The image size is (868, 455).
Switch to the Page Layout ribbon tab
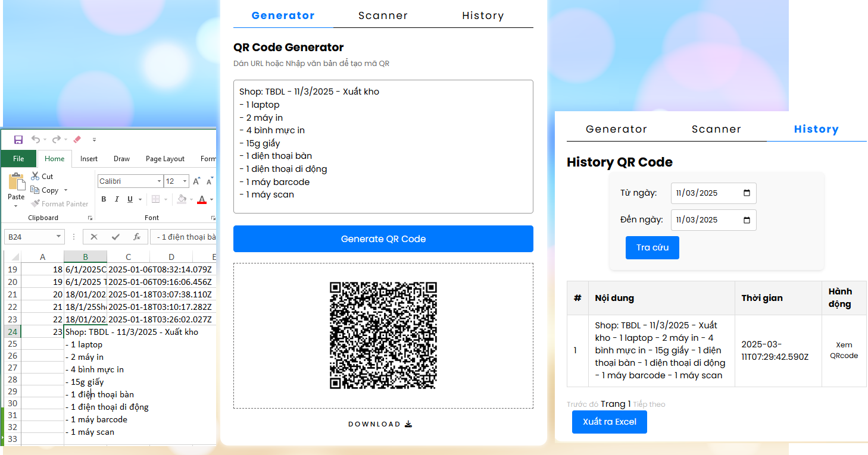tap(165, 159)
